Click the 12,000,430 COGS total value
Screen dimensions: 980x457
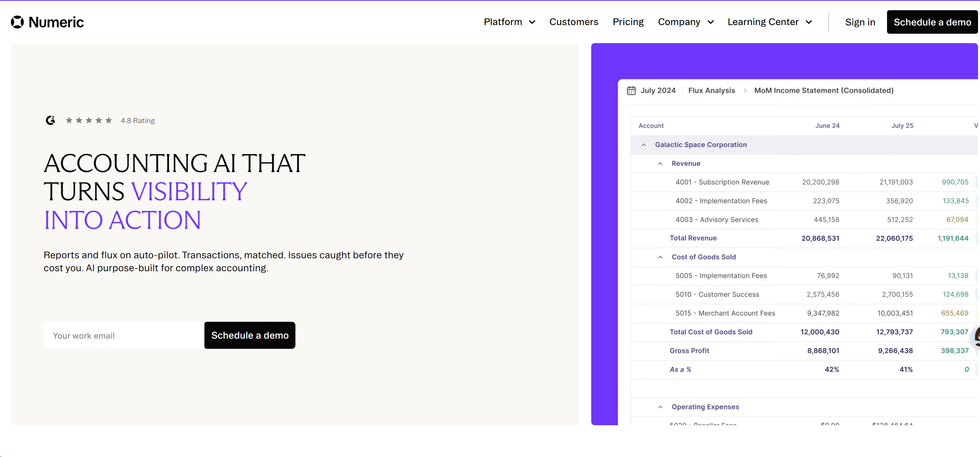tap(820, 332)
